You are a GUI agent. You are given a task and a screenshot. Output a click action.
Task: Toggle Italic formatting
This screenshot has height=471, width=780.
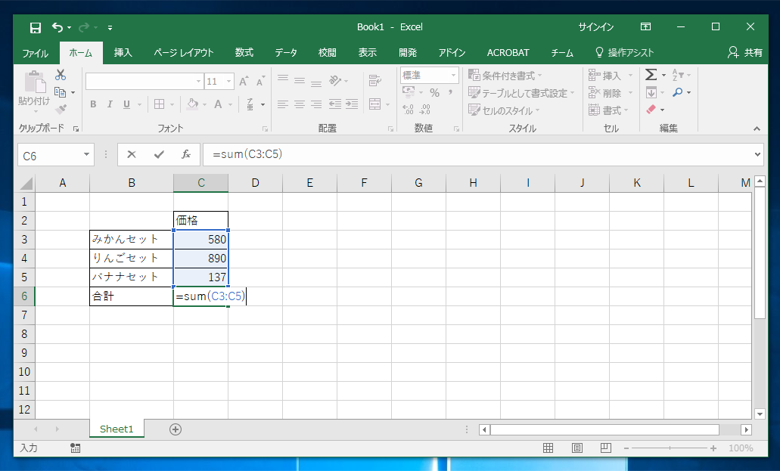pos(109,104)
